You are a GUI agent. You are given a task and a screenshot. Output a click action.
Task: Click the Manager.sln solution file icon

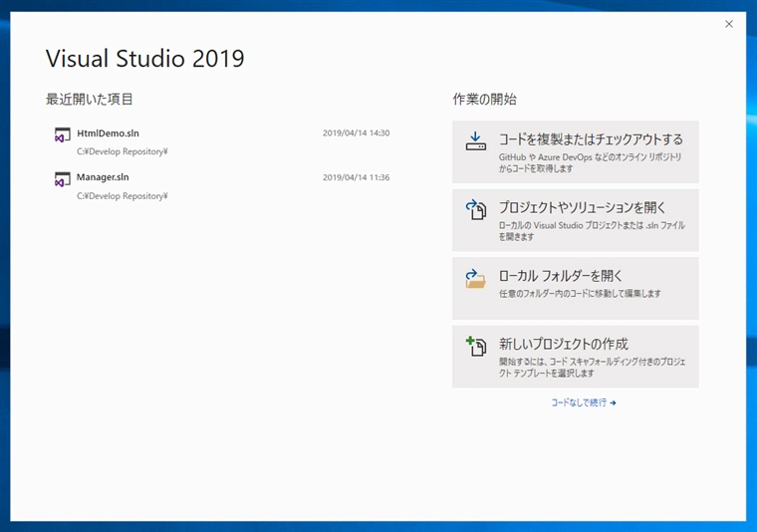click(63, 179)
